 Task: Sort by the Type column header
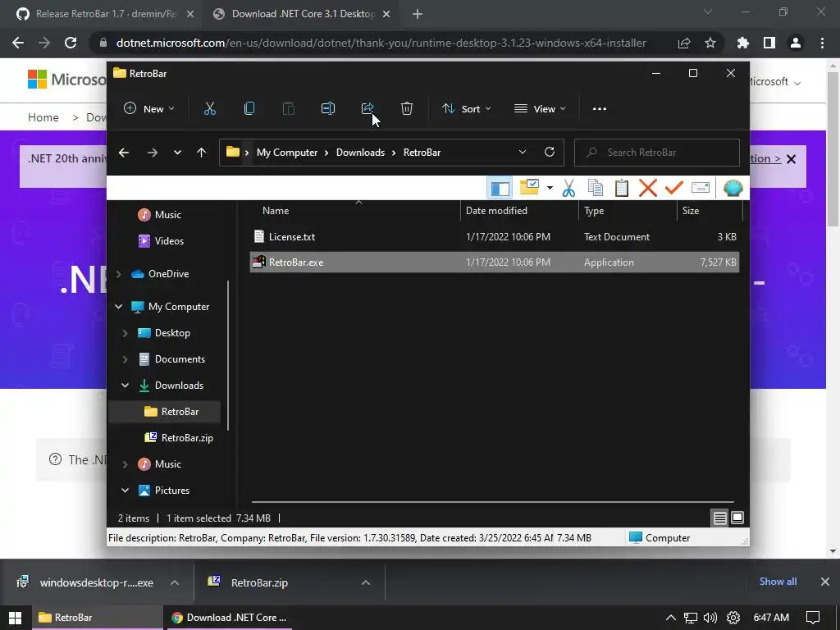628,211
